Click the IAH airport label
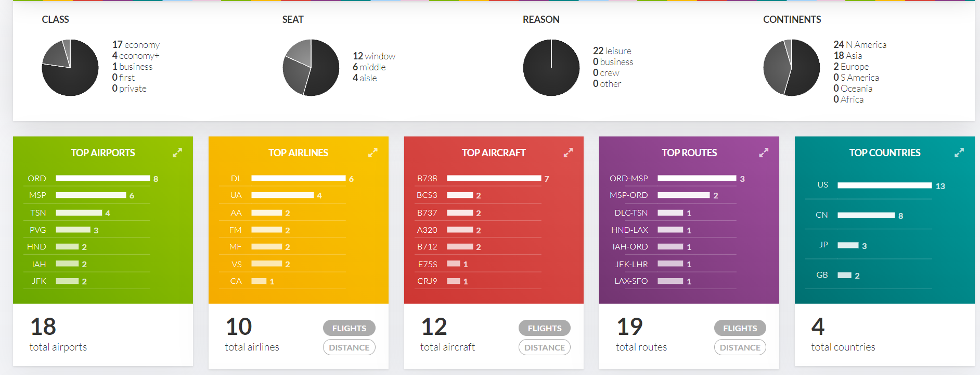This screenshot has height=375, width=980. click(x=39, y=264)
